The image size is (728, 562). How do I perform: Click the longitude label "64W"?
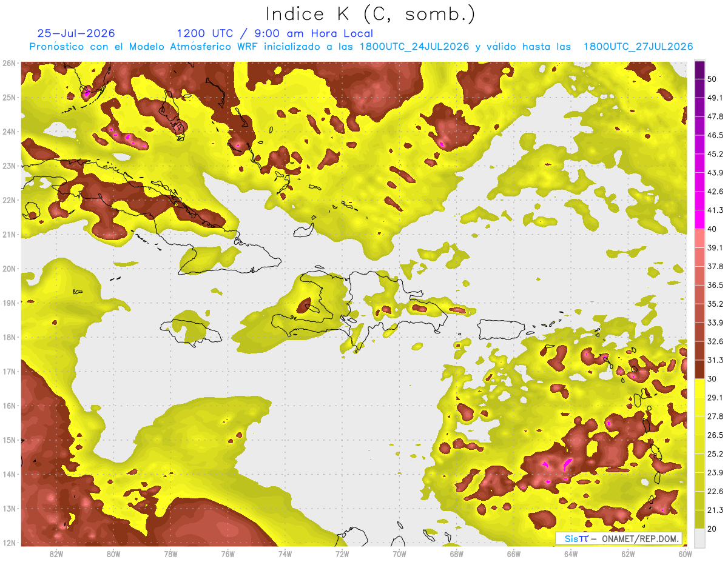(571, 554)
